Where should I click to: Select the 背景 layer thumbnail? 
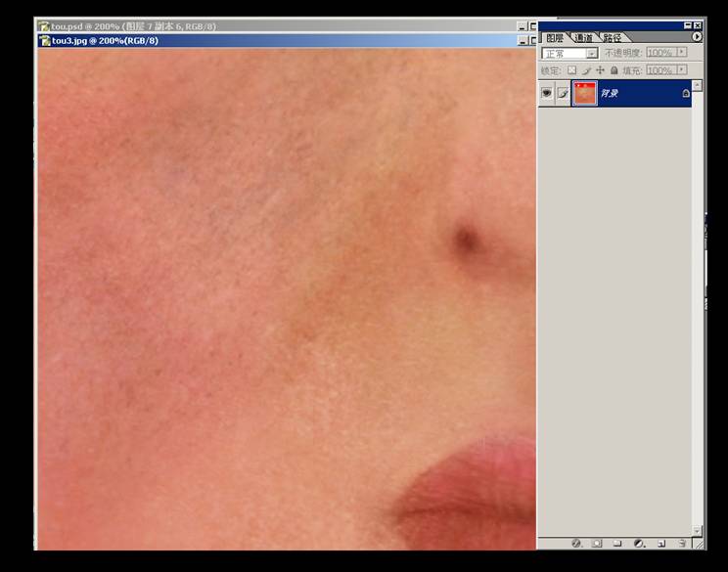[x=584, y=94]
